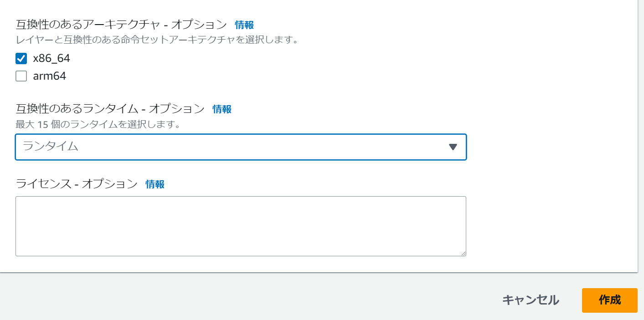Image resolution: width=644 pixels, height=320 pixels.
Task: Check arm64 for compatible architectures
Action: [x=21, y=76]
